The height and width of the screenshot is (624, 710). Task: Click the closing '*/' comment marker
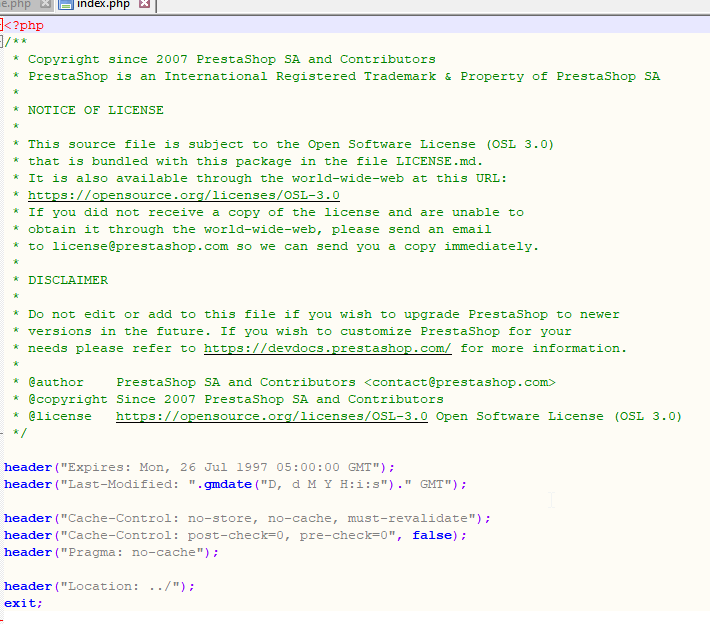click(x=20, y=433)
